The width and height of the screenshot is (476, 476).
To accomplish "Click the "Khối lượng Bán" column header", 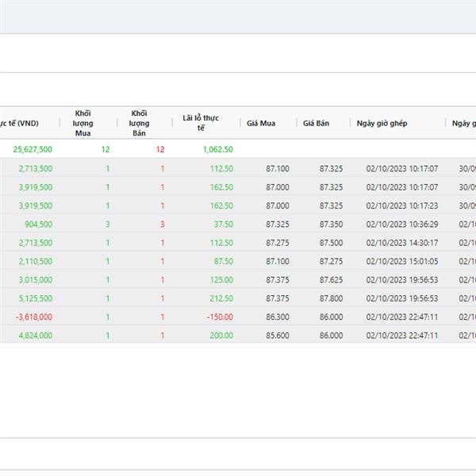I will (x=140, y=123).
